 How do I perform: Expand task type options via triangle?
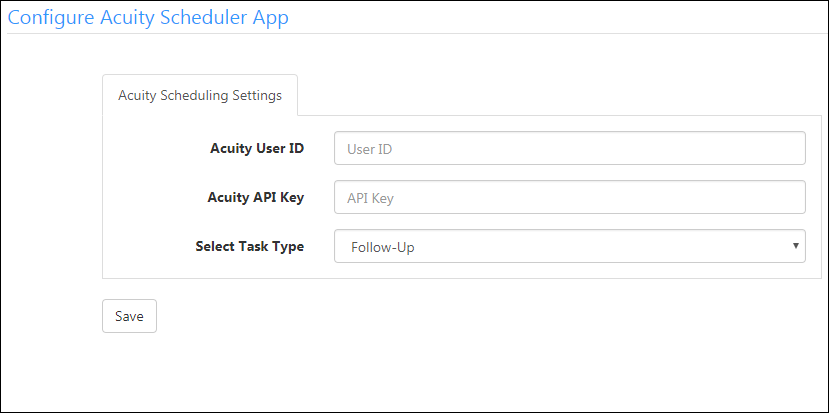(796, 245)
